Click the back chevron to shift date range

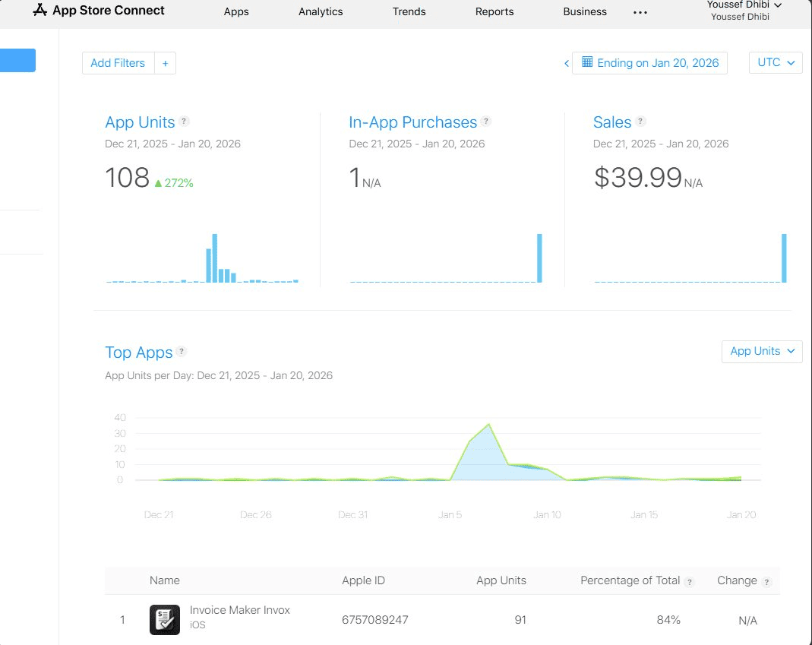[567, 63]
